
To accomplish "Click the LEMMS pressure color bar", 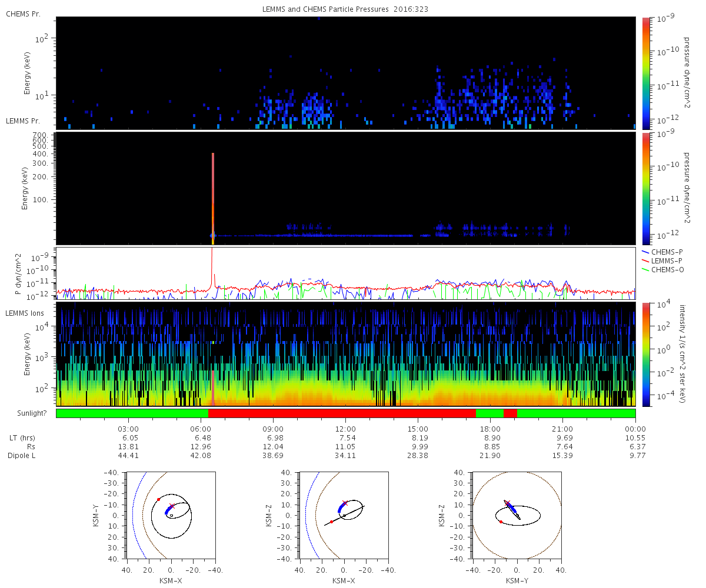I will pyautogui.click(x=646, y=188).
